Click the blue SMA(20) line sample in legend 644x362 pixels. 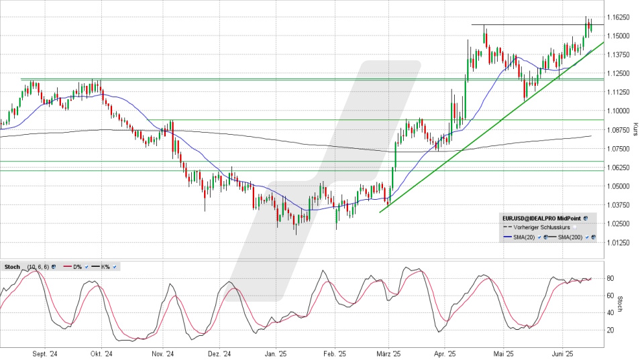coord(508,237)
